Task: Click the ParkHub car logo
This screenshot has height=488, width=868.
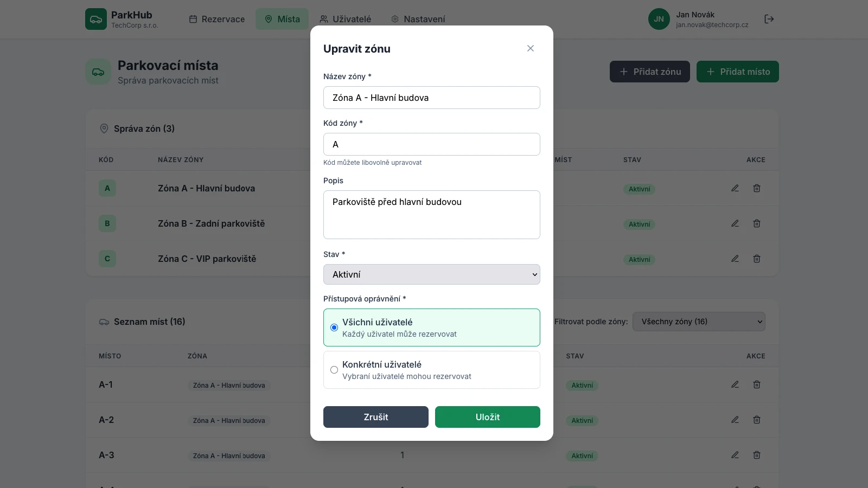Action: [x=97, y=19]
